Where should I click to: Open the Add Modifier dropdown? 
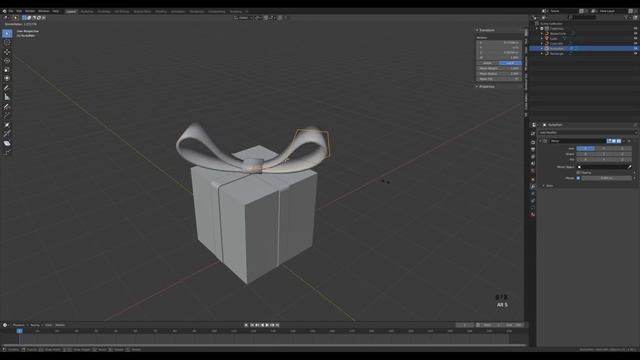tap(588, 133)
